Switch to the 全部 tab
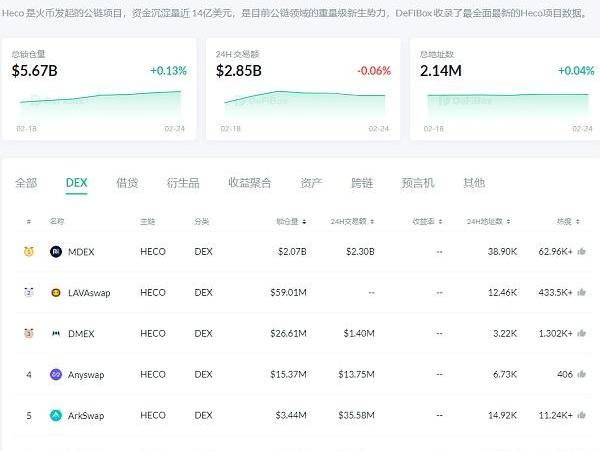Viewport: 600px width, 451px height. (26, 183)
